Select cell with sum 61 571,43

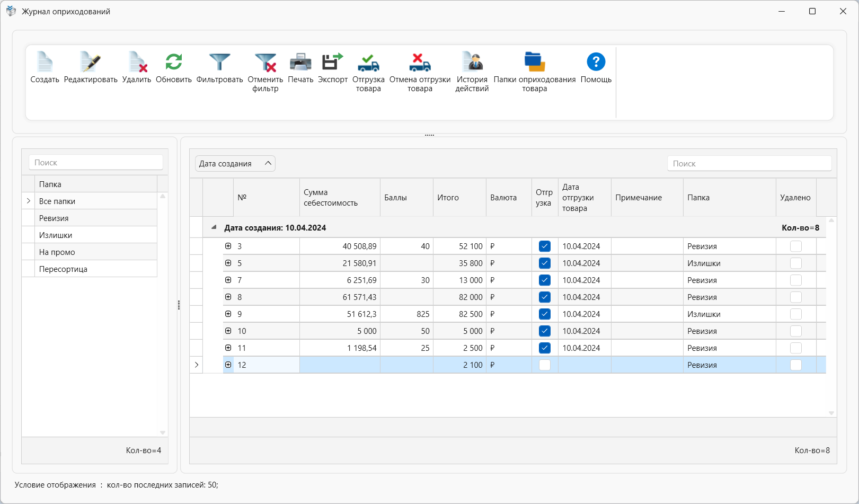pos(340,297)
